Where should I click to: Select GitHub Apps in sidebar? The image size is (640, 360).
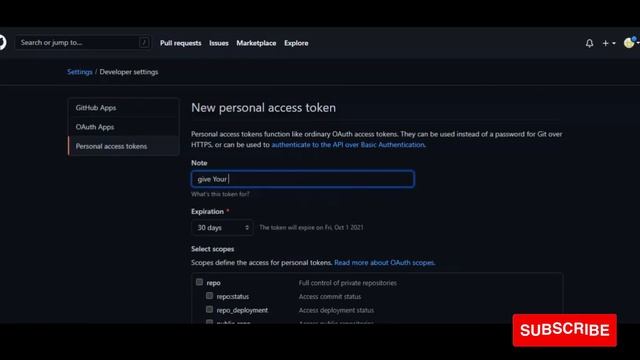[x=124, y=108]
